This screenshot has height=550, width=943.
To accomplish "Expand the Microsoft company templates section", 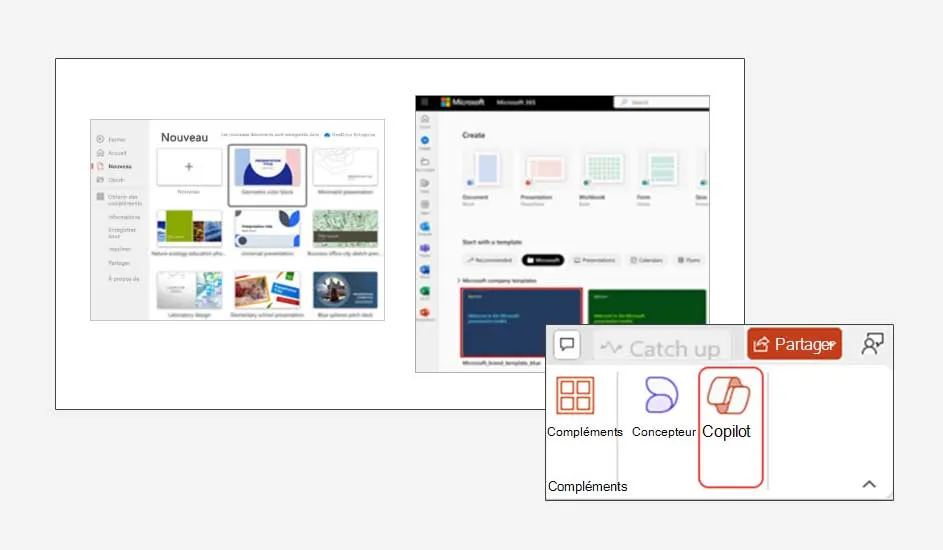I will click(460, 281).
